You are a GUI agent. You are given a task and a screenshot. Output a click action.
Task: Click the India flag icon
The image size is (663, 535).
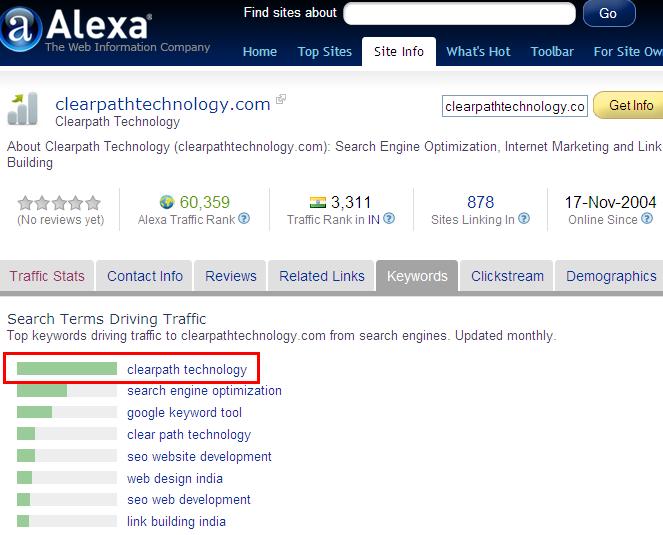[x=318, y=202]
